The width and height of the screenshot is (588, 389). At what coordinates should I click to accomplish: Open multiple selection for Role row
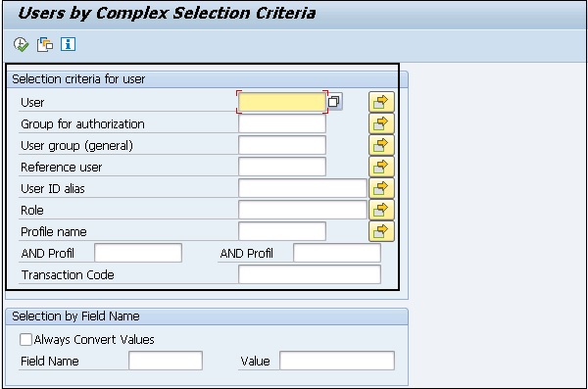(381, 210)
